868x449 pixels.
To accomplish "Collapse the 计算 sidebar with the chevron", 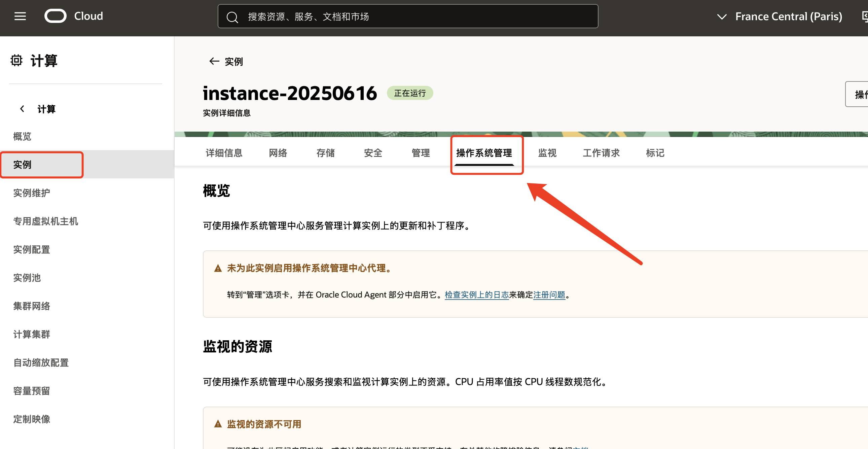I will click(22, 109).
